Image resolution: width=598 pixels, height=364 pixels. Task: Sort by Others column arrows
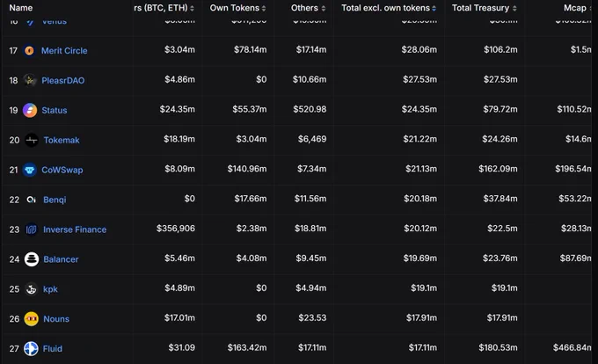click(x=324, y=9)
